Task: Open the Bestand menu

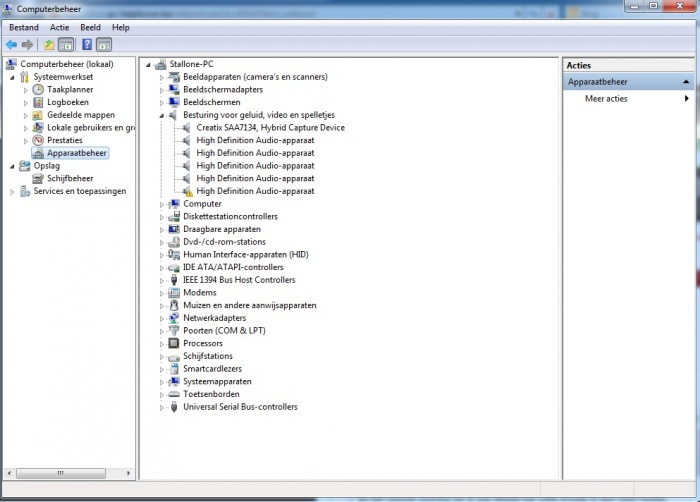Action: click(x=24, y=28)
